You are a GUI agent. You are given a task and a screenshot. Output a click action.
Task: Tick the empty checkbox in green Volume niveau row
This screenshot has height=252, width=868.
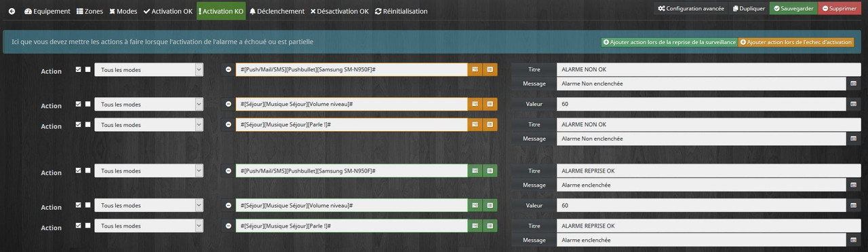point(87,205)
